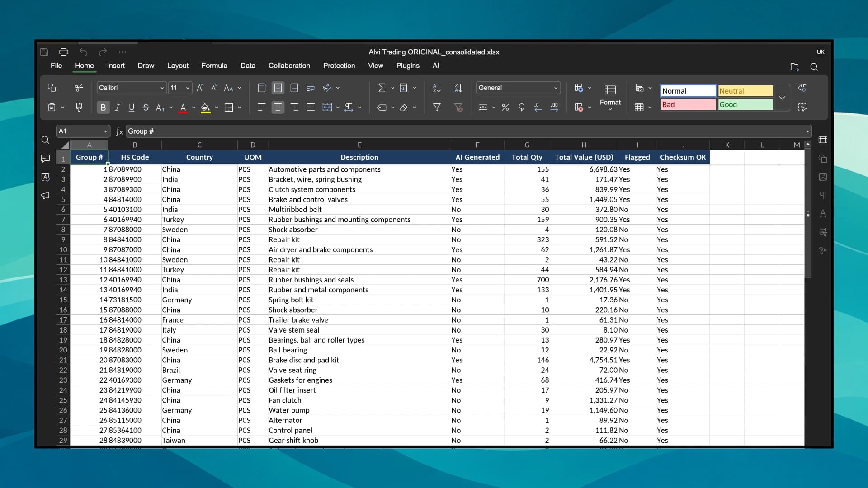This screenshot has height=488, width=868.
Task: Increase decimal places
Action: pos(554,107)
